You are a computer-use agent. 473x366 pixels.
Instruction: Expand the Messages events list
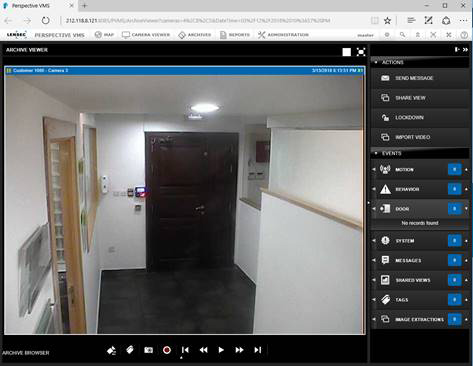point(466,260)
